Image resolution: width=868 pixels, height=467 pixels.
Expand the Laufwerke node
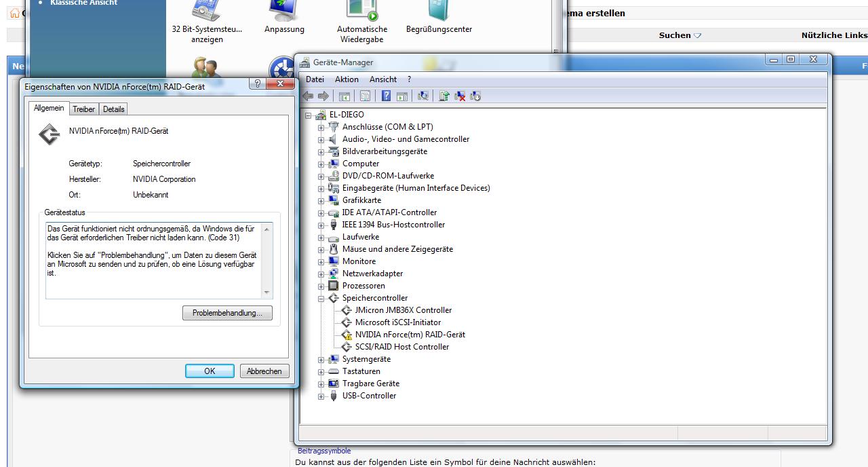point(321,238)
